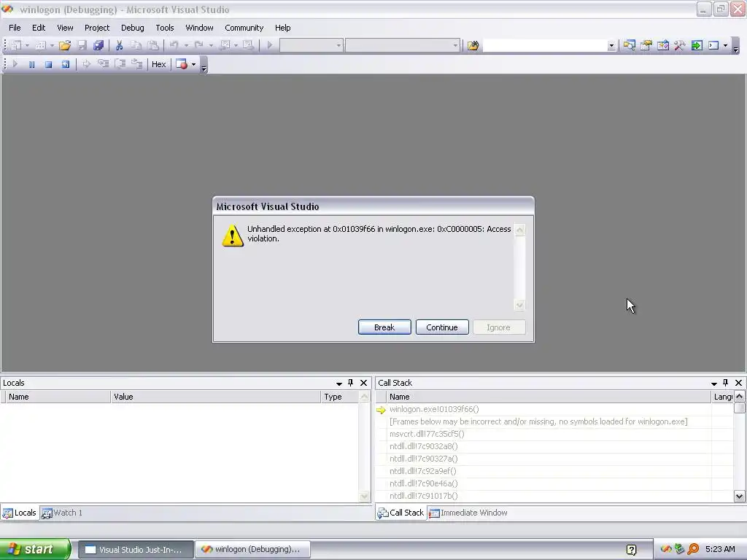Open the Command Window toolbar icon

(713, 45)
